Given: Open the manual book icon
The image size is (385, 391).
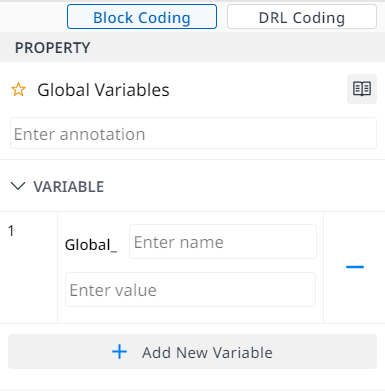Looking at the screenshot, I should 362,89.
